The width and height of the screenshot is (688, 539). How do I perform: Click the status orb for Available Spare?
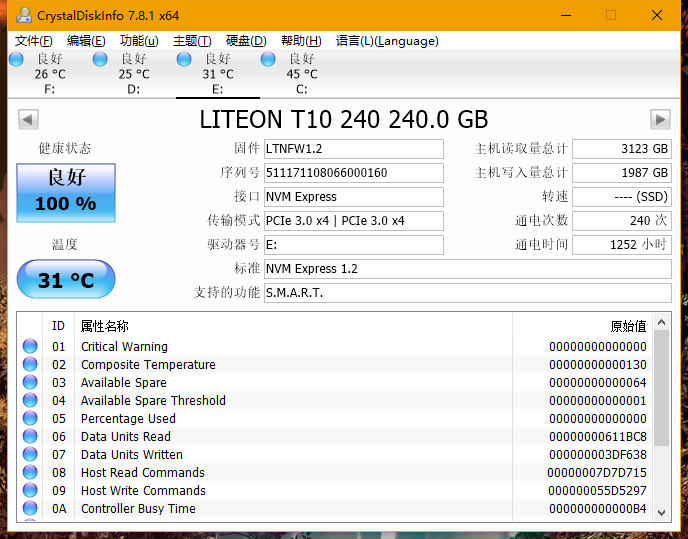30,382
